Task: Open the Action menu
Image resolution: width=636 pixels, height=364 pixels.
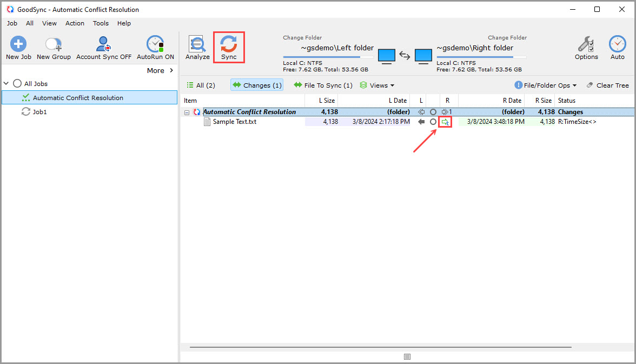Action: pos(75,24)
